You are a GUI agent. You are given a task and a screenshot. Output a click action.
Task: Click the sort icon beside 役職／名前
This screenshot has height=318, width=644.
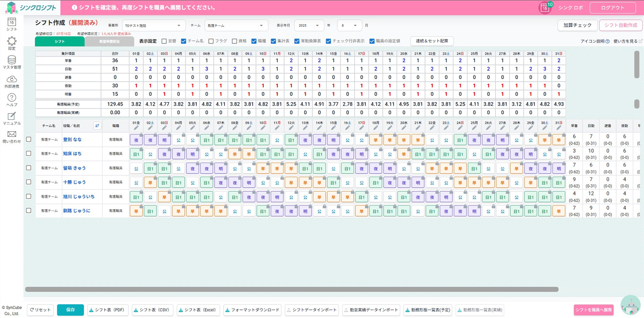(x=97, y=126)
